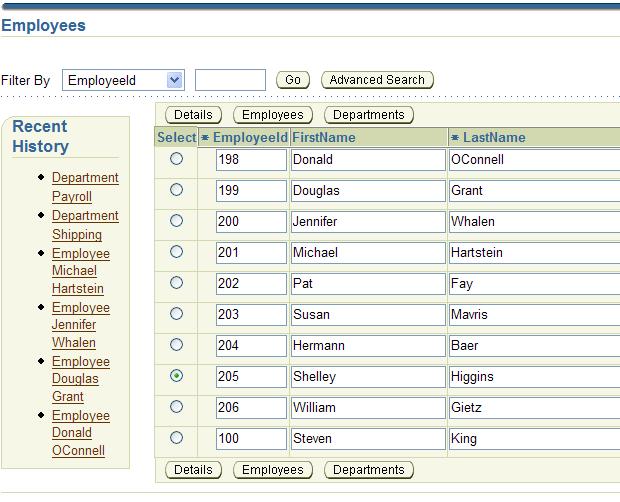Viewport: 620px width, 502px height.
Task: Click the bottom Departments button
Action: point(369,470)
